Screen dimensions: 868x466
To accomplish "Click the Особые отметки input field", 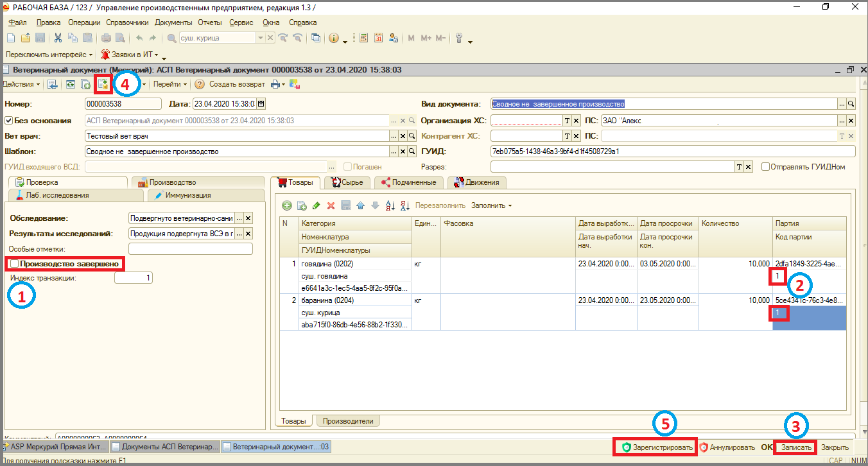I will click(191, 248).
